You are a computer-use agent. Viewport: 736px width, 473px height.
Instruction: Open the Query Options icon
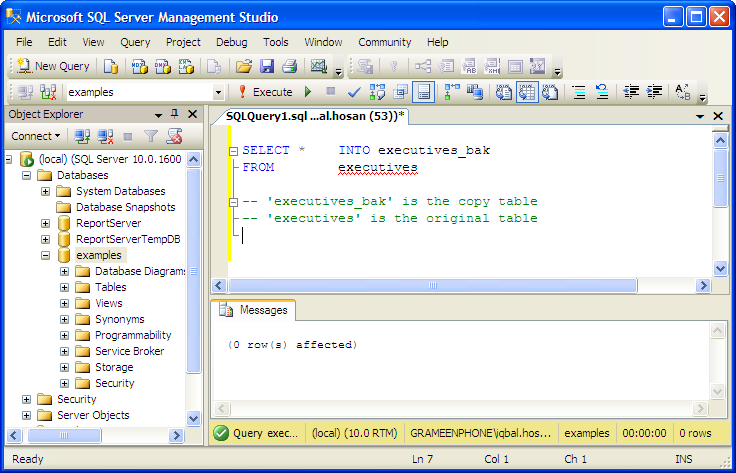(400, 92)
